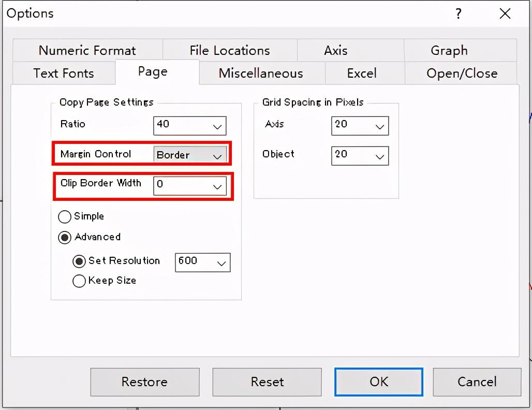532x410 pixels.
Task: Open the resolution dropdown arrow next to 600
Action: point(221,263)
